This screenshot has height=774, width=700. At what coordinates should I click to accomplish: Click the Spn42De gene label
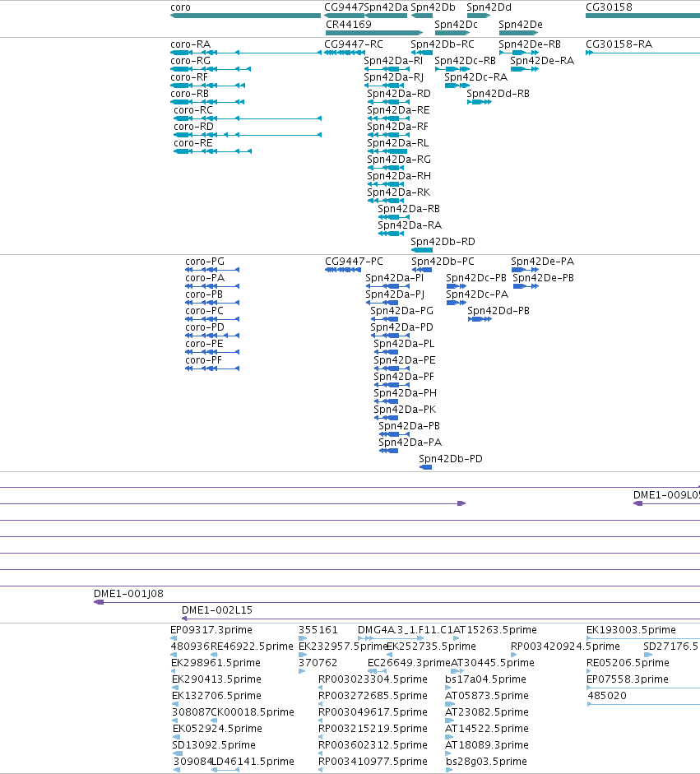[521, 24]
